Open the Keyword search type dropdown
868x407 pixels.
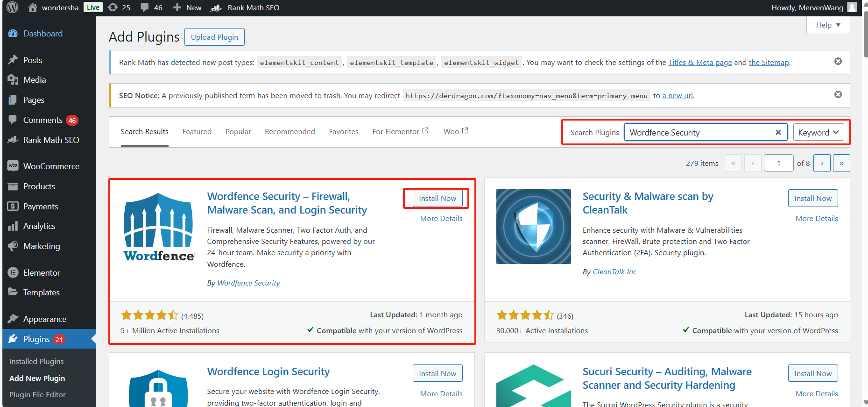(x=819, y=132)
